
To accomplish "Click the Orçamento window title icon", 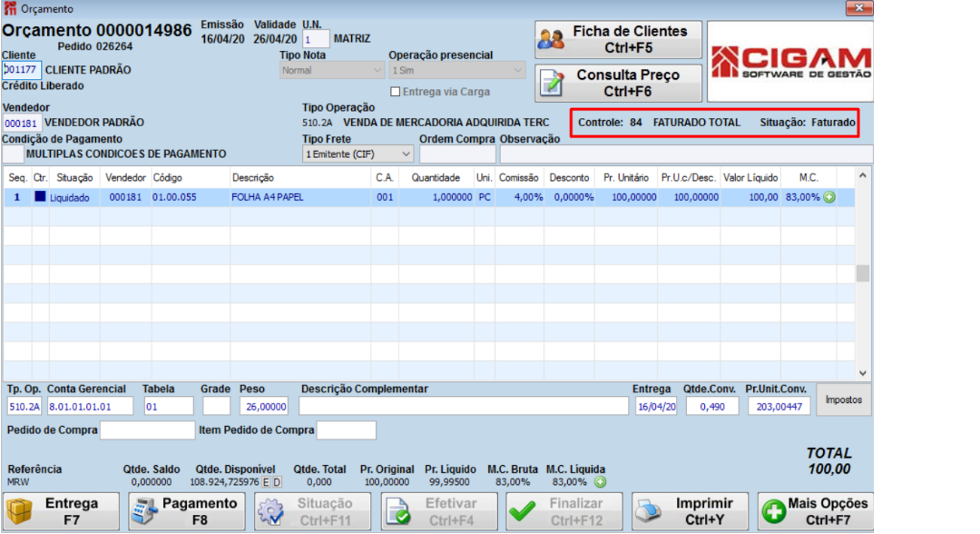I will point(9,8).
